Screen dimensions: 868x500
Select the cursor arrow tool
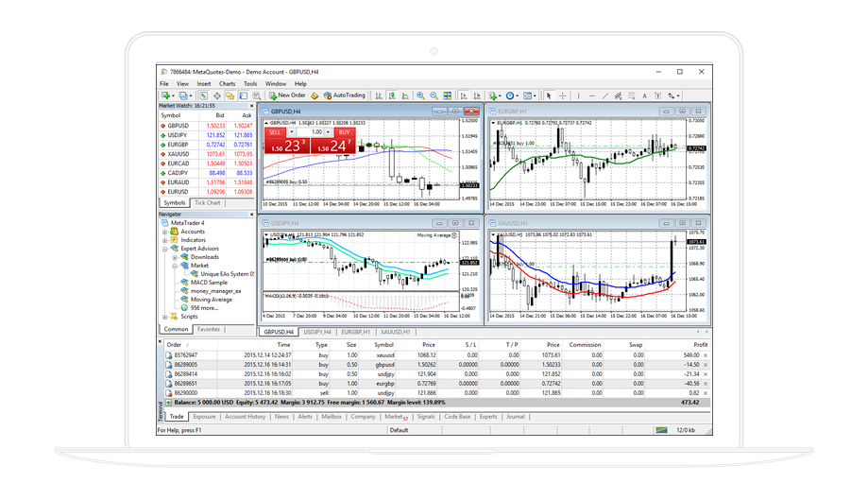pos(549,95)
